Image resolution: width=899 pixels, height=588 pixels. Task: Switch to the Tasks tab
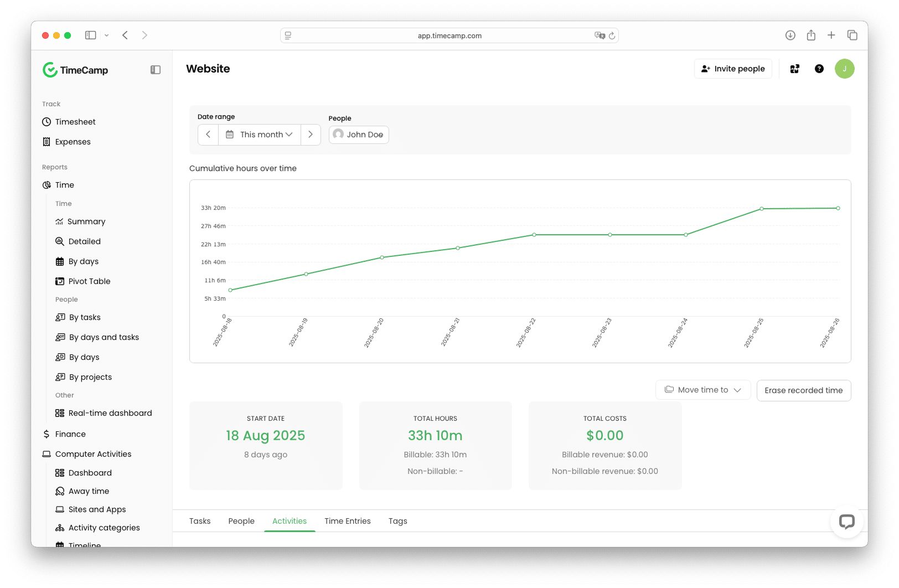[x=200, y=521]
